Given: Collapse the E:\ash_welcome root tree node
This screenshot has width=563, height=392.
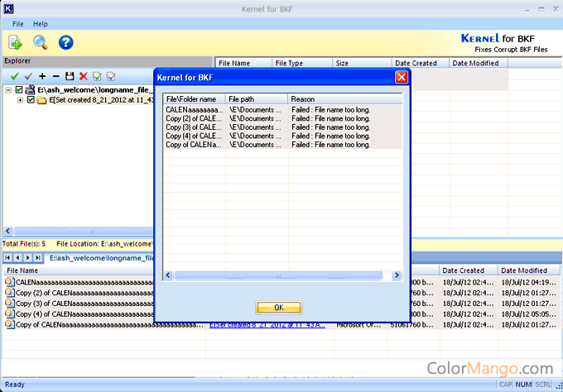Looking at the screenshot, I should [8, 89].
